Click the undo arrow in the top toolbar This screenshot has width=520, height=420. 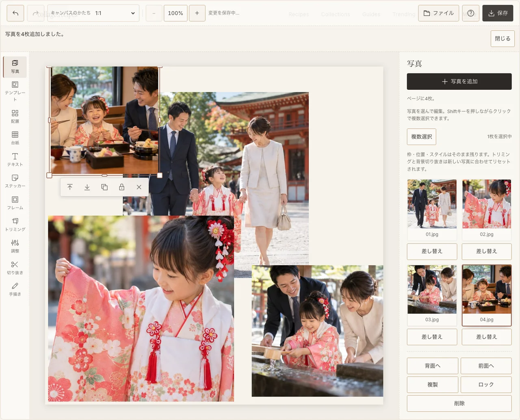tap(15, 13)
